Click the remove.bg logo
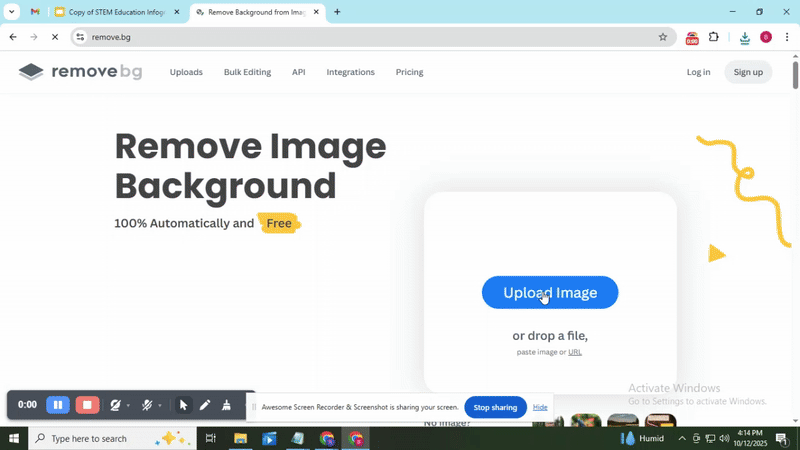The image size is (800, 450). pos(80,72)
